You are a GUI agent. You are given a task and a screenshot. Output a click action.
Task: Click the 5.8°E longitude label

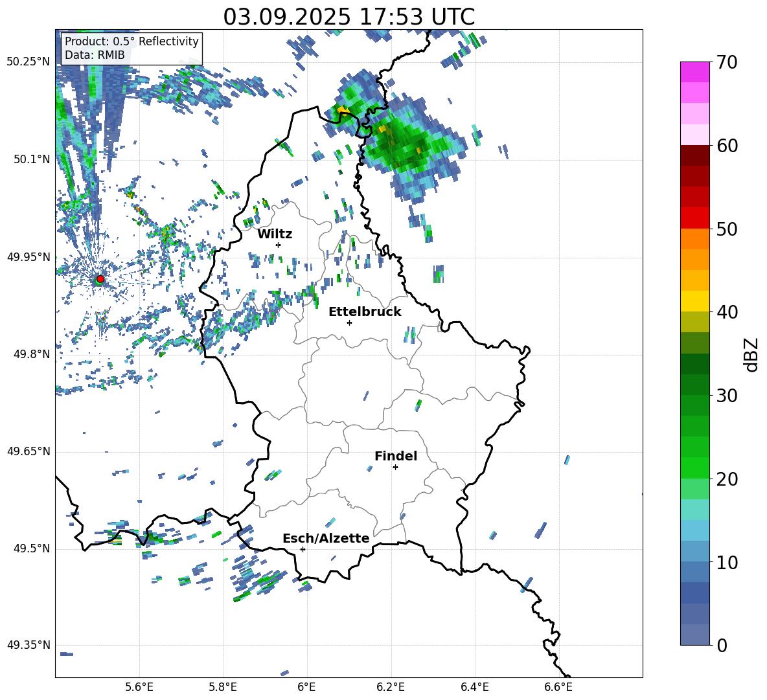[x=223, y=687]
